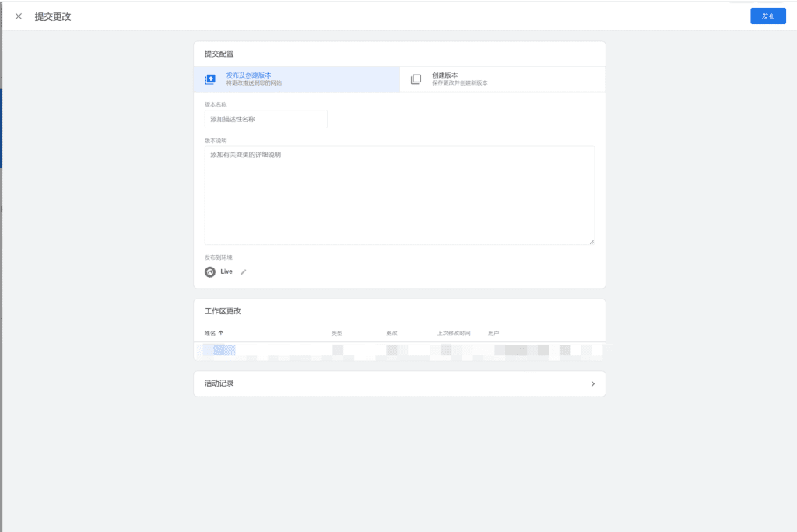Expand the 活动记录 section chevron

[592, 383]
